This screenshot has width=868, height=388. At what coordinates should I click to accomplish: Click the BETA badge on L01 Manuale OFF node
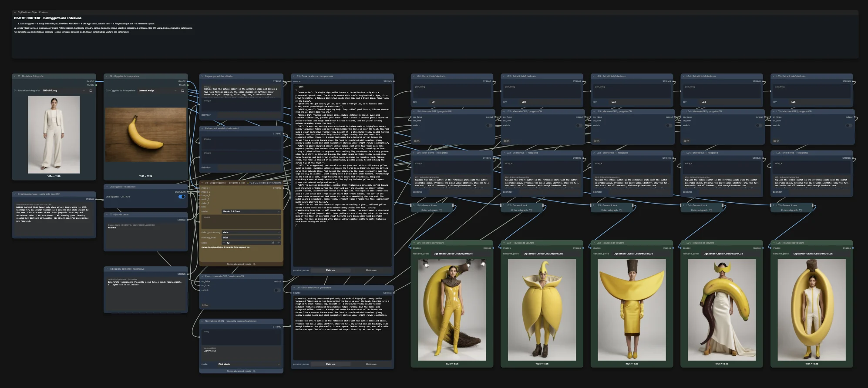[x=417, y=141]
